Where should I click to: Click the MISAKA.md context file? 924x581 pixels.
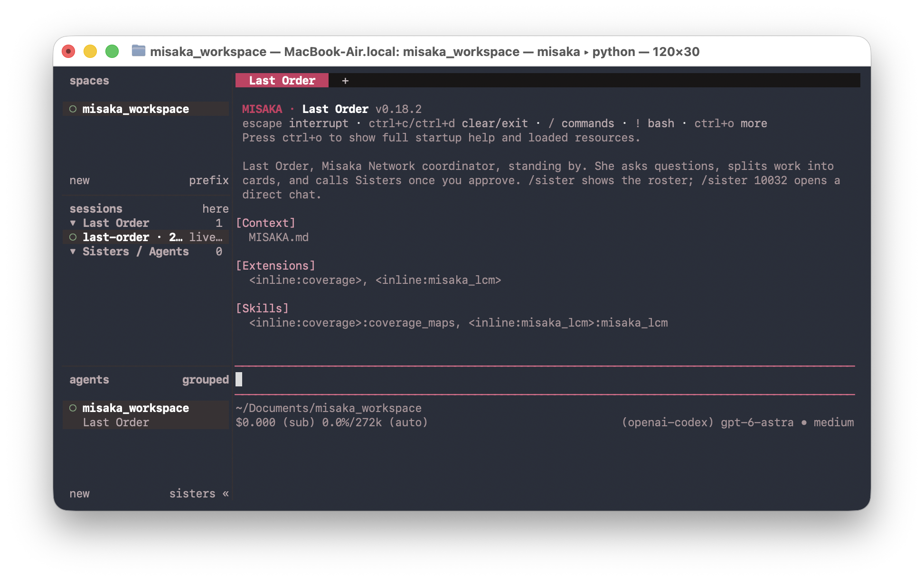[x=279, y=237]
